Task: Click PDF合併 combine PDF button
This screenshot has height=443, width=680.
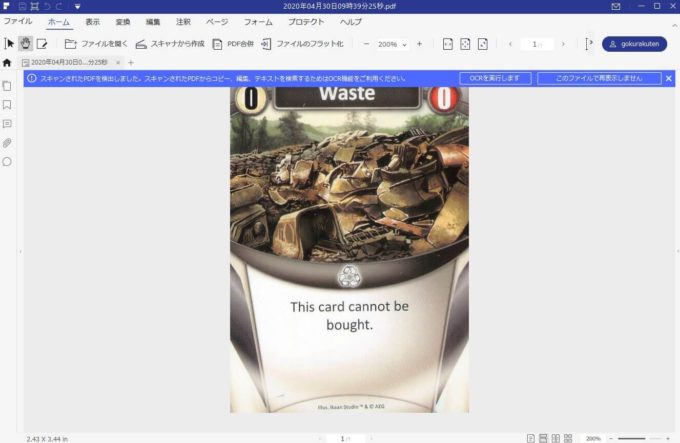Action: [x=233, y=44]
